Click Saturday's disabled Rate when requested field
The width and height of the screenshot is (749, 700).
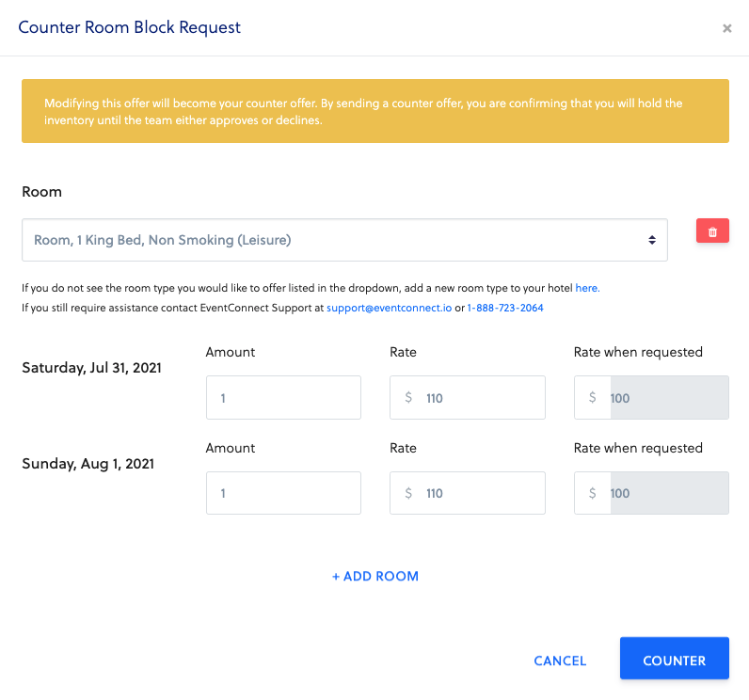[x=668, y=398]
